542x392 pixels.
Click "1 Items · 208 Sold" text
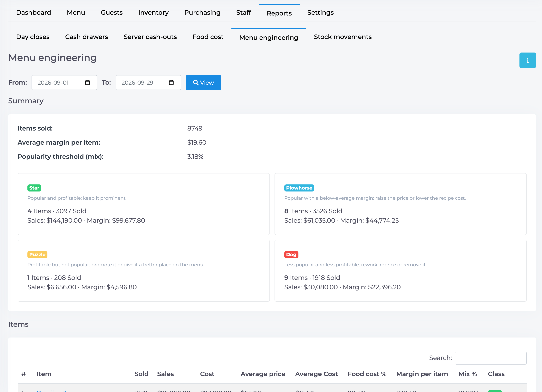(54, 278)
